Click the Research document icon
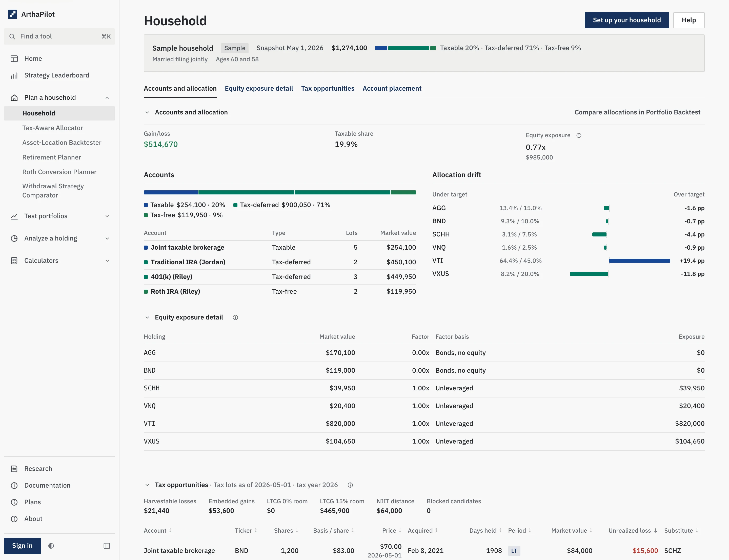The image size is (729, 560). [14, 469]
